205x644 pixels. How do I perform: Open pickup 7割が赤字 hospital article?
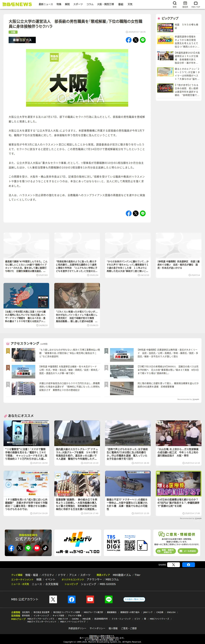tap(178, 90)
